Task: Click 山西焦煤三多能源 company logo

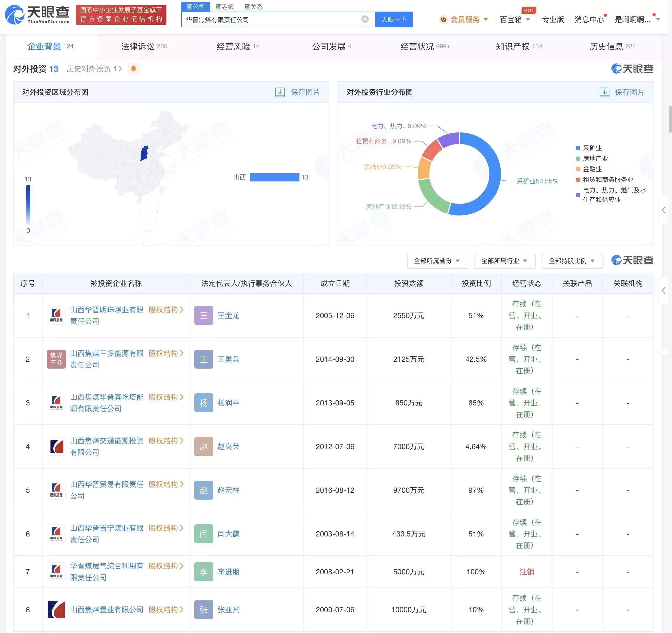Action: (56, 359)
